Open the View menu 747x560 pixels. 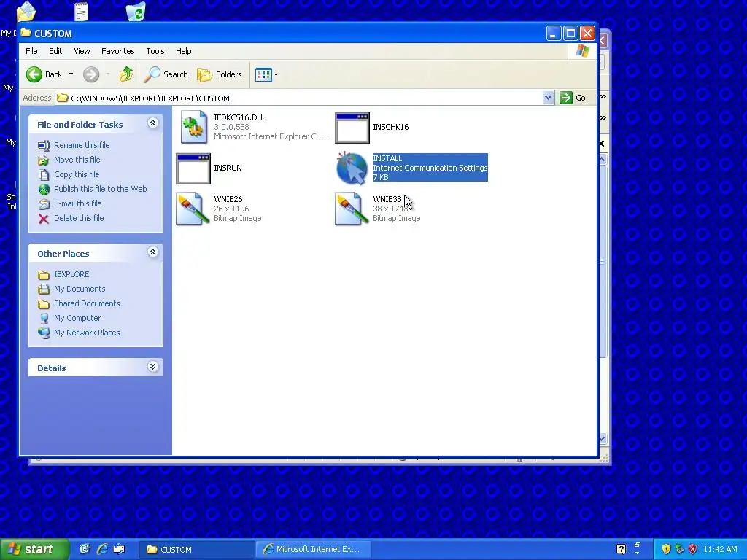[x=82, y=51]
